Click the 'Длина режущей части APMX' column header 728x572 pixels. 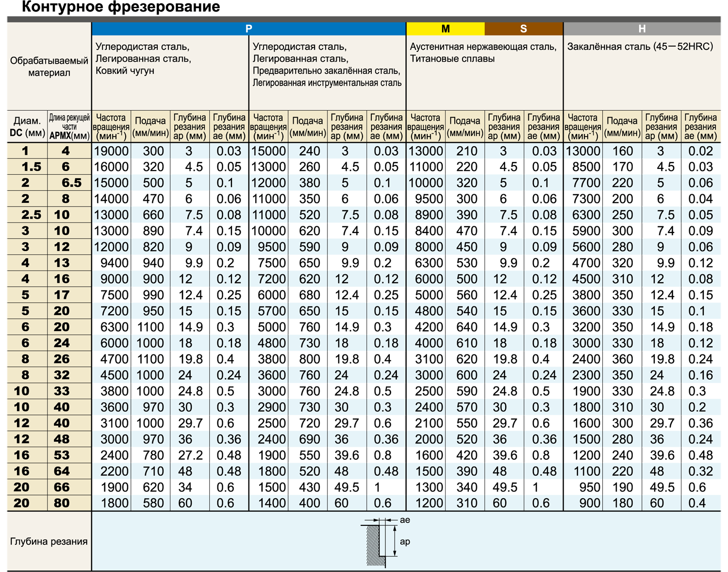point(69,127)
